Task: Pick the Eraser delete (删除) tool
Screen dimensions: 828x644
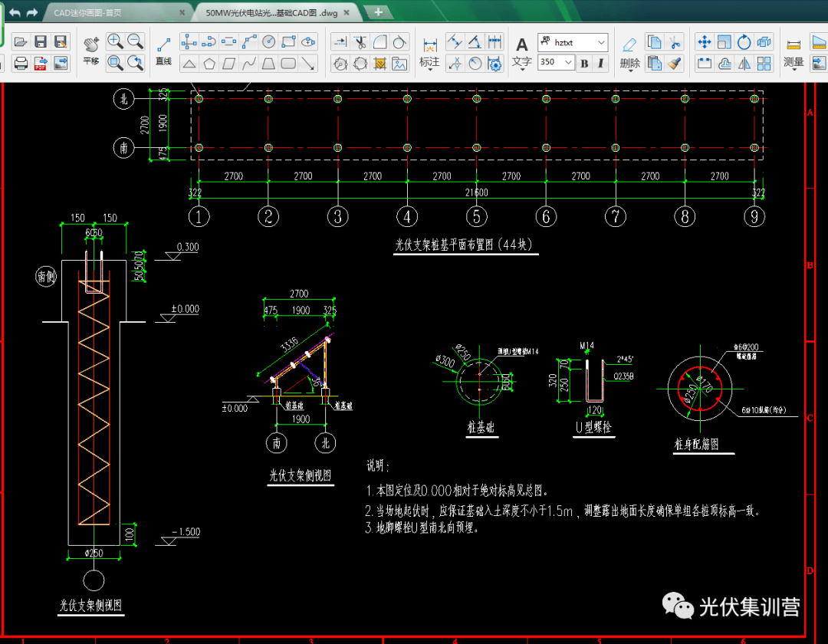Action: (629, 49)
